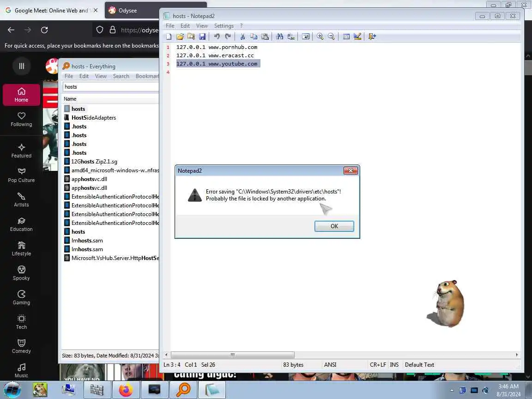Select Microsoft.VsHub.Server.HttpHostSe result
Image resolution: width=532 pixels, height=399 pixels.
point(111,258)
